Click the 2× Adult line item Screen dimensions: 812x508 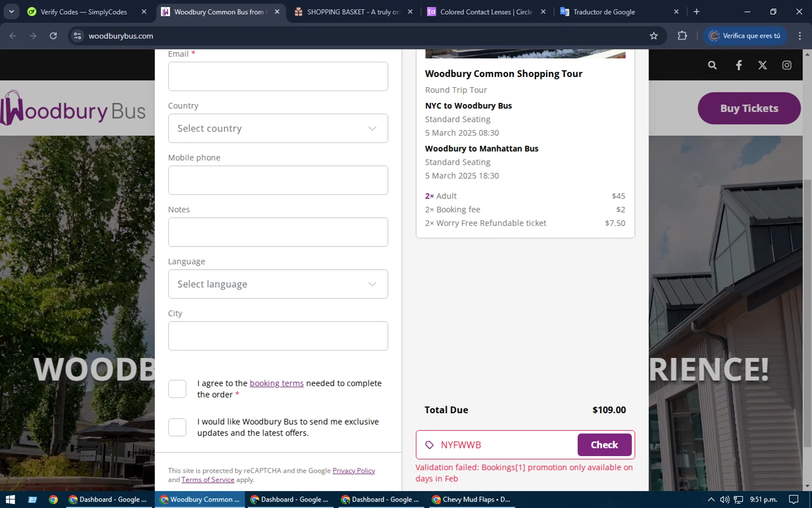(525, 196)
